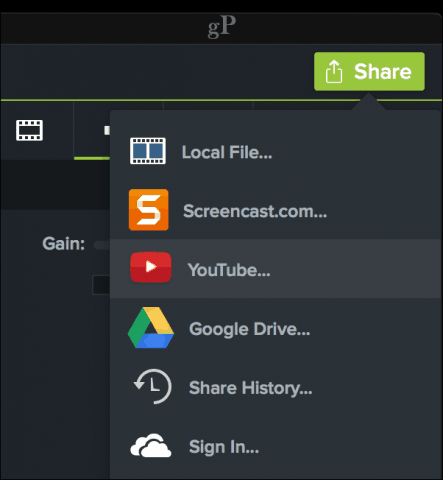The height and width of the screenshot is (480, 443).
Task: Click the Gain slider track
Action: 102,245
